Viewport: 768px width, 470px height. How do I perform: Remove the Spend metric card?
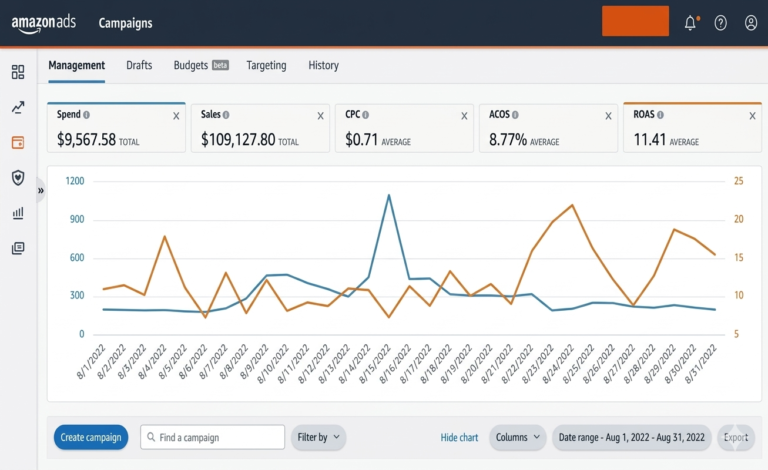pos(176,116)
